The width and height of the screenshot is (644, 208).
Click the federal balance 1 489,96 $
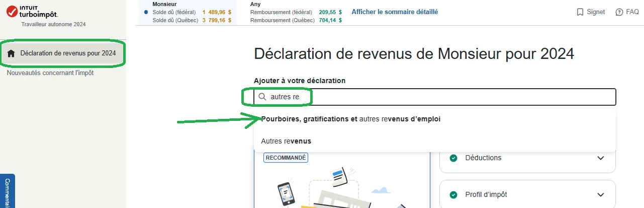(x=217, y=12)
